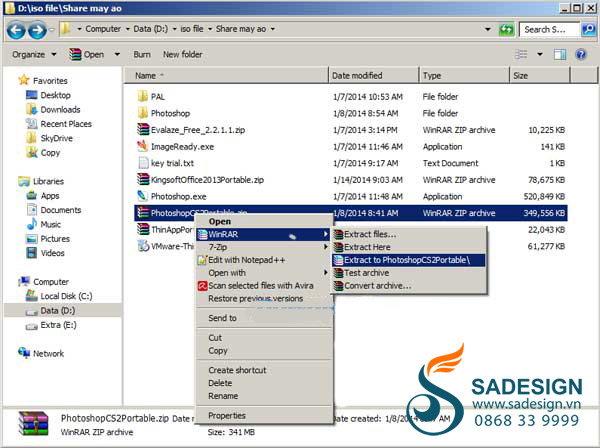Choose Edit with Notepad++
The width and height of the screenshot is (600, 448).
[x=263, y=260]
